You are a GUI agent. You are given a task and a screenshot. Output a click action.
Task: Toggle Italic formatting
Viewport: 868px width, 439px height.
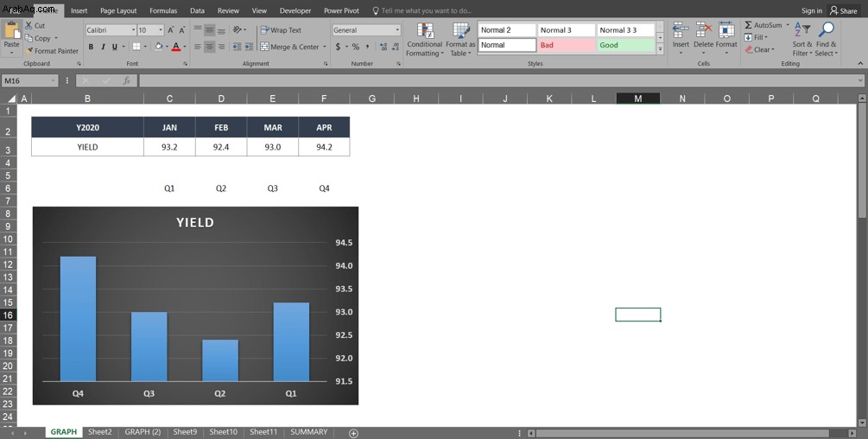click(103, 47)
